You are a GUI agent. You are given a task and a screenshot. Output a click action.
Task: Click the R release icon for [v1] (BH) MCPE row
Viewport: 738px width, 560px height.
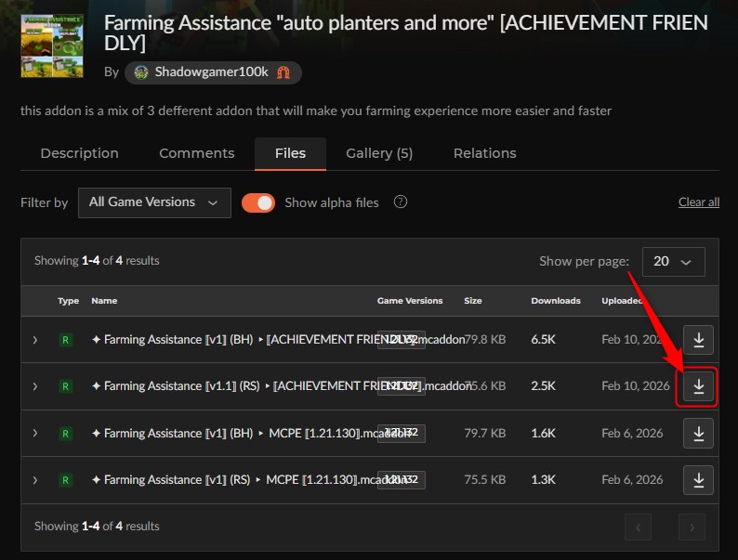click(65, 433)
